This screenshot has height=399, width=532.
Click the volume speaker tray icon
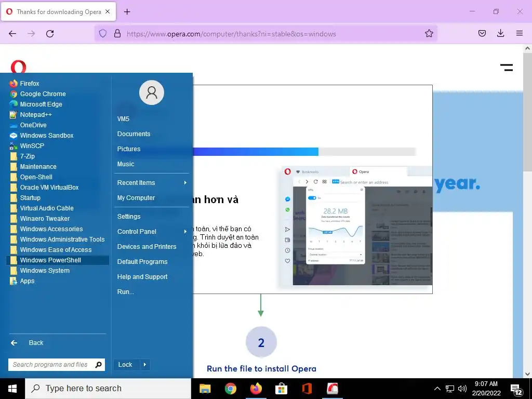(x=462, y=389)
